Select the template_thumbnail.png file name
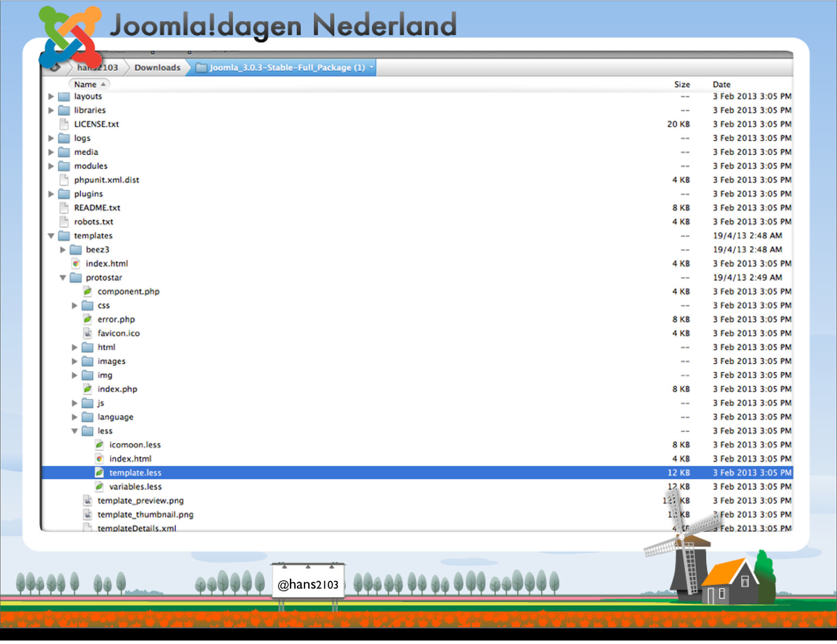Image resolution: width=837 pixels, height=644 pixels. click(145, 515)
